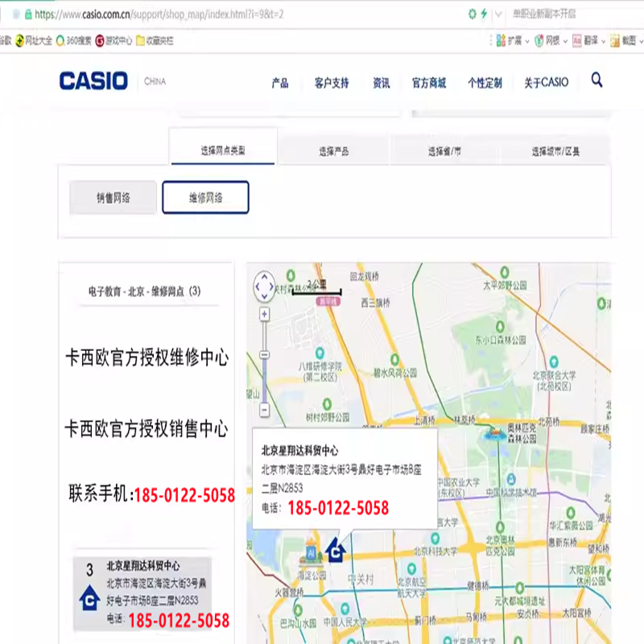This screenshot has width=644, height=644.
Task: Open the search magnifier icon
Action: point(597,80)
